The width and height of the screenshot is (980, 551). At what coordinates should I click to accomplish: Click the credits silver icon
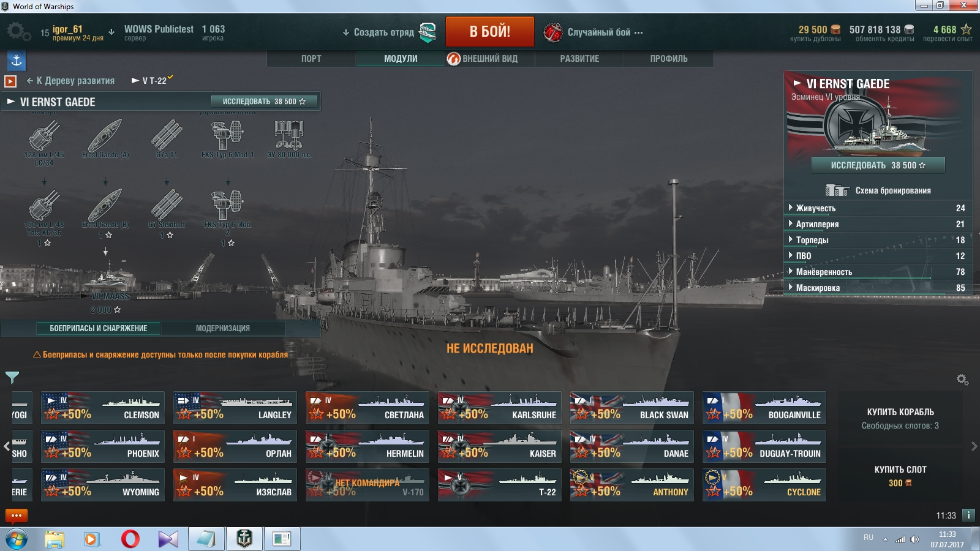point(909,29)
